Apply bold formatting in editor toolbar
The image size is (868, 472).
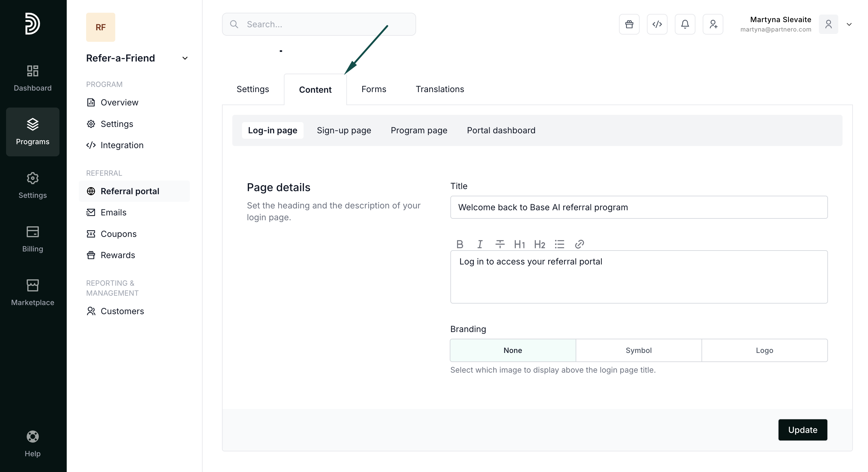point(459,244)
